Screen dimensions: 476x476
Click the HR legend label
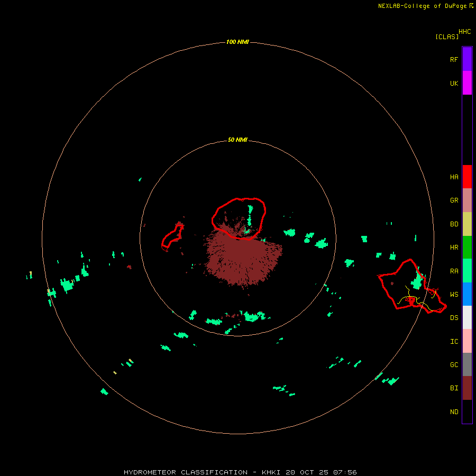tap(454, 248)
